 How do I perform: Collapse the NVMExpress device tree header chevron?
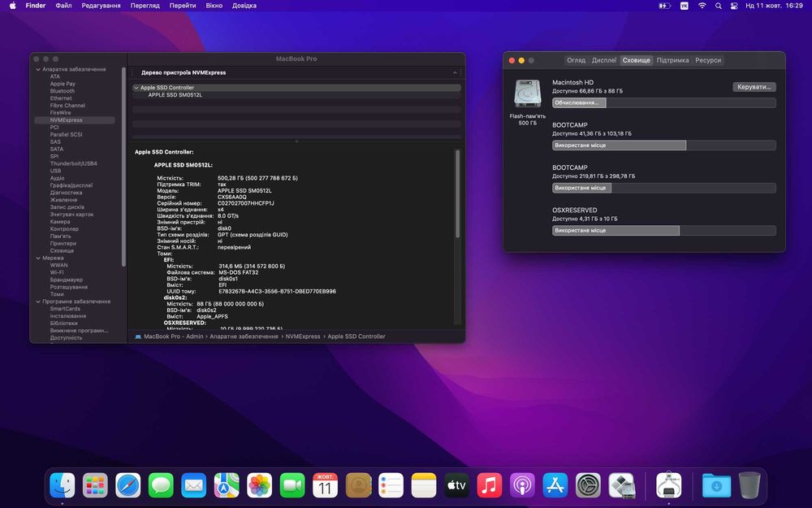[455, 73]
